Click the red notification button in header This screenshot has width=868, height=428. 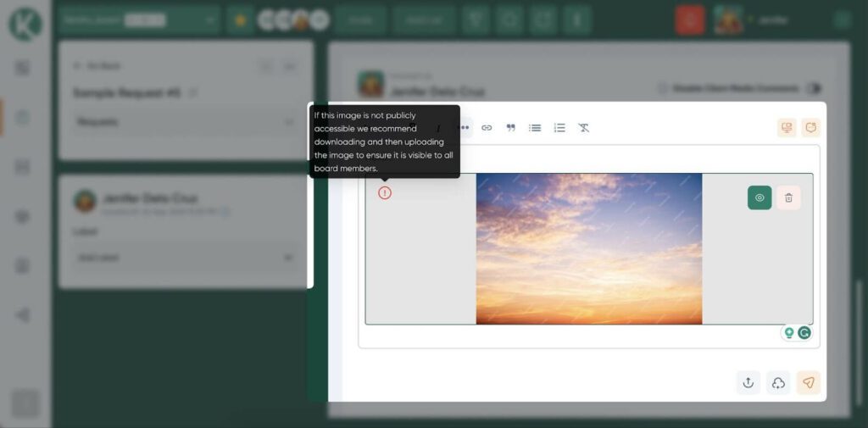pyautogui.click(x=690, y=19)
